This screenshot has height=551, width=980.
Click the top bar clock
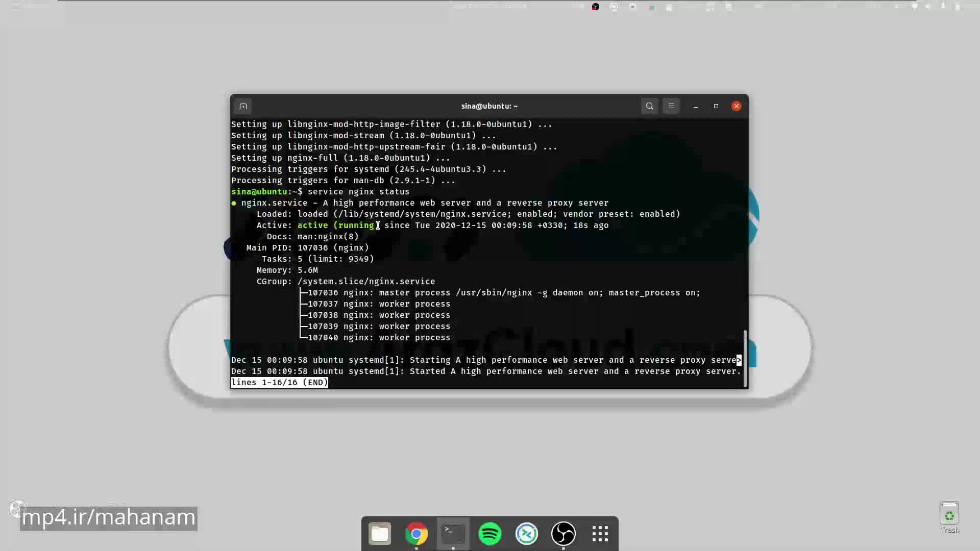pyautogui.click(x=489, y=6)
